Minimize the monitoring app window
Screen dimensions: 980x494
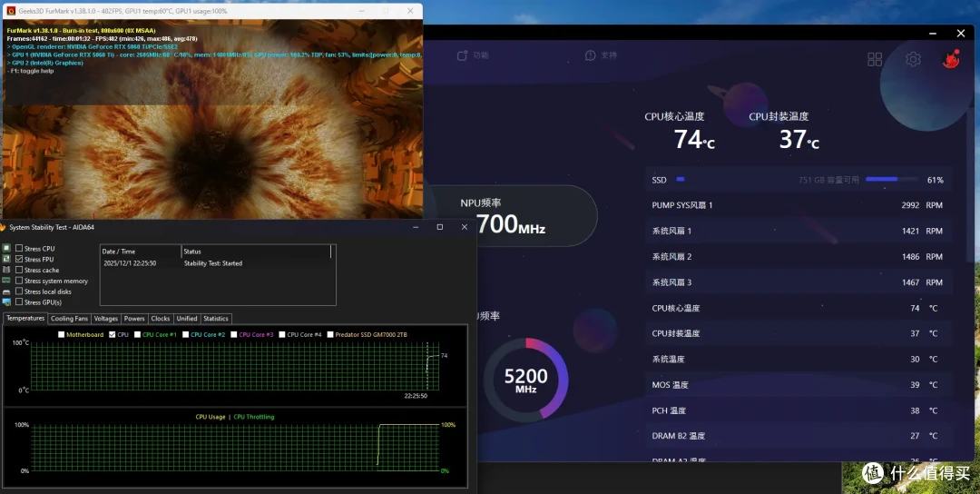[932, 33]
